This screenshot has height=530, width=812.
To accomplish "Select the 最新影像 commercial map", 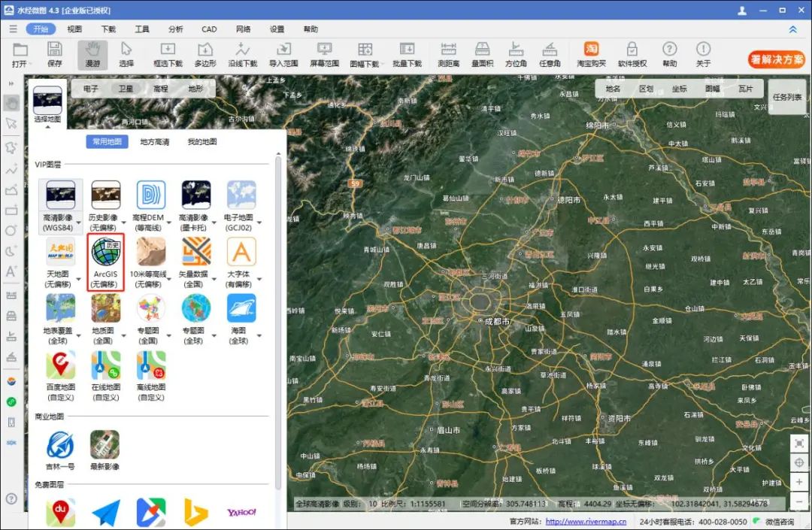I will [105, 450].
